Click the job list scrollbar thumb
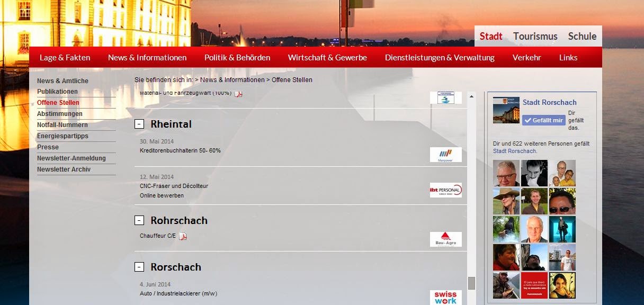 (x=471, y=283)
